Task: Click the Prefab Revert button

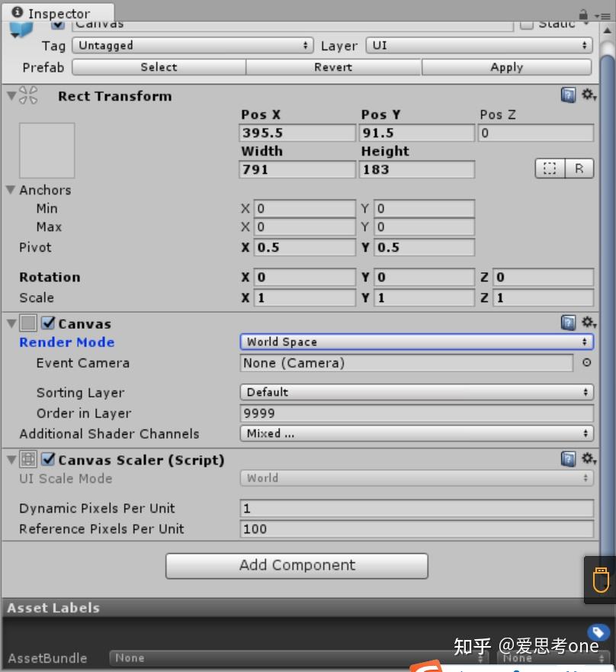Action: pyautogui.click(x=333, y=67)
